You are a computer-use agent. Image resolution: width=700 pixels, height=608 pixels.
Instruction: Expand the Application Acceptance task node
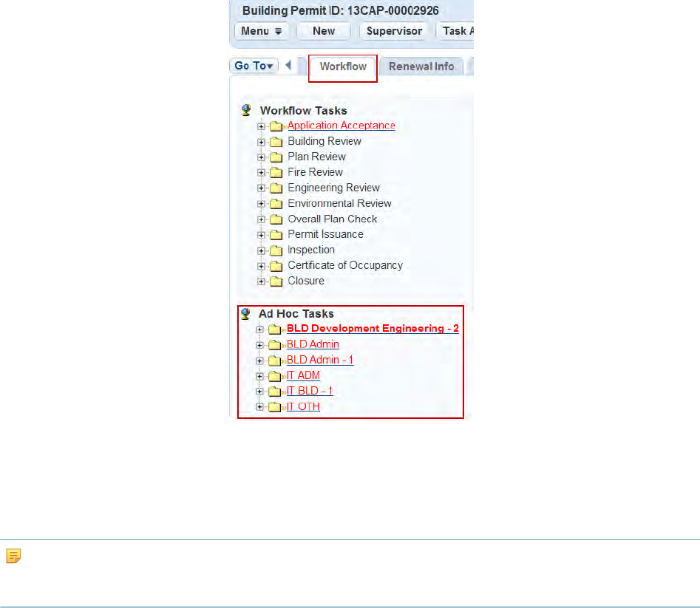(x=261, y=126)
